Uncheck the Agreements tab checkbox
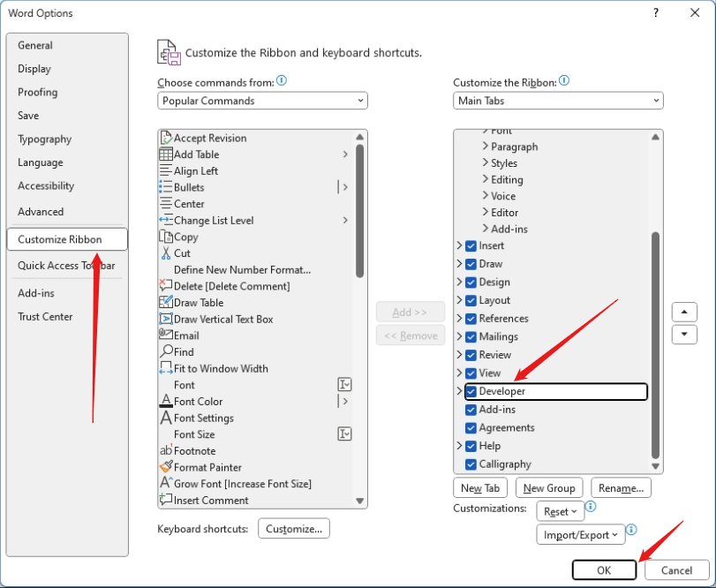 pyautogui.click(x=471, y=428)
